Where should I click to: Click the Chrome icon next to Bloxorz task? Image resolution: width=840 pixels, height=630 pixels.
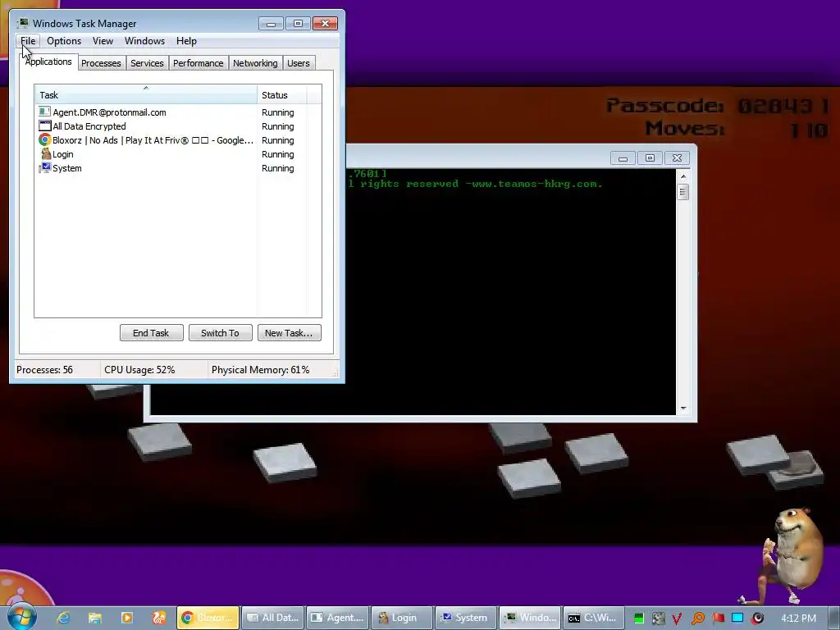click(x=44, y=139)
